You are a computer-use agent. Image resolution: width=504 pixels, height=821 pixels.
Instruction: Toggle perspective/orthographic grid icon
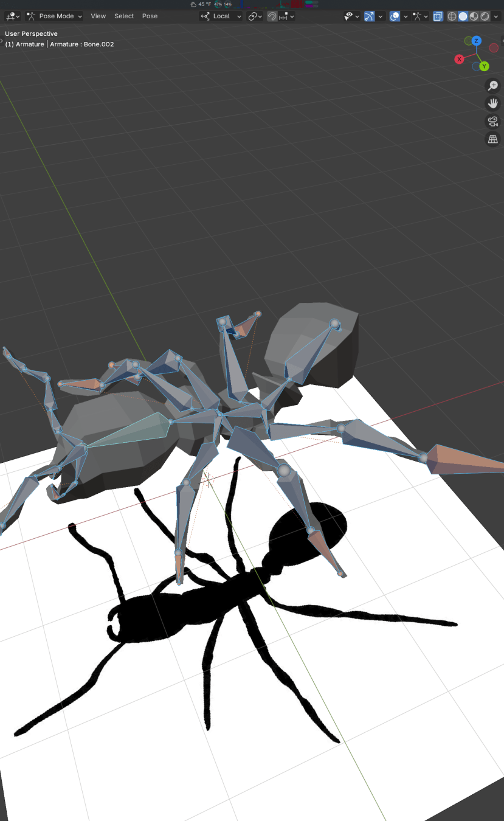coord(492,139)
